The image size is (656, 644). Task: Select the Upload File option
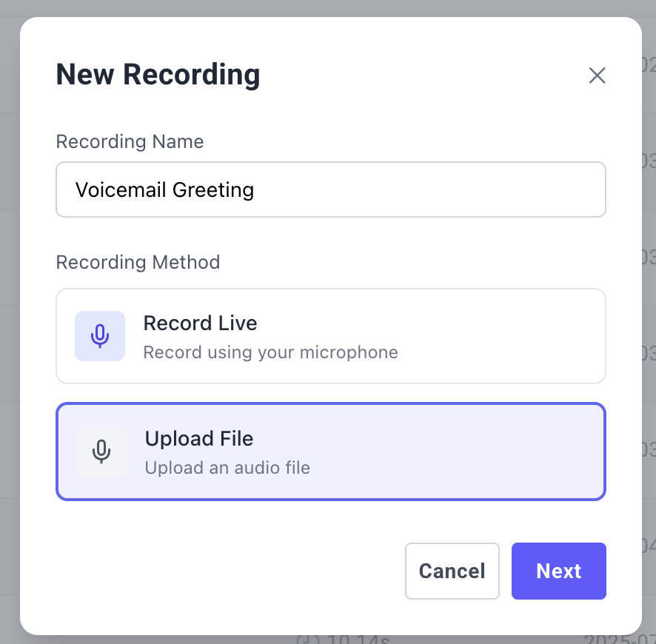click(331, 452)
